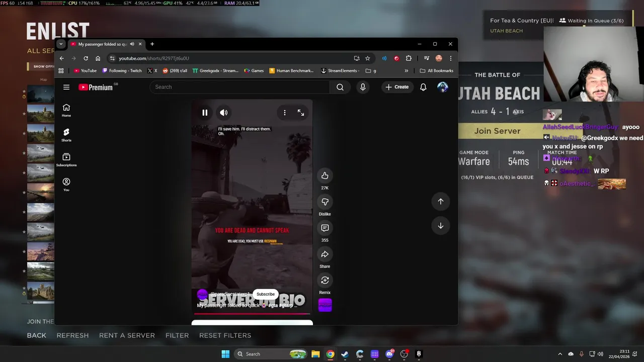Click RESET FILTERS in the game
The width and height of the screenshot is (644, 362).
tap(225, 335)
